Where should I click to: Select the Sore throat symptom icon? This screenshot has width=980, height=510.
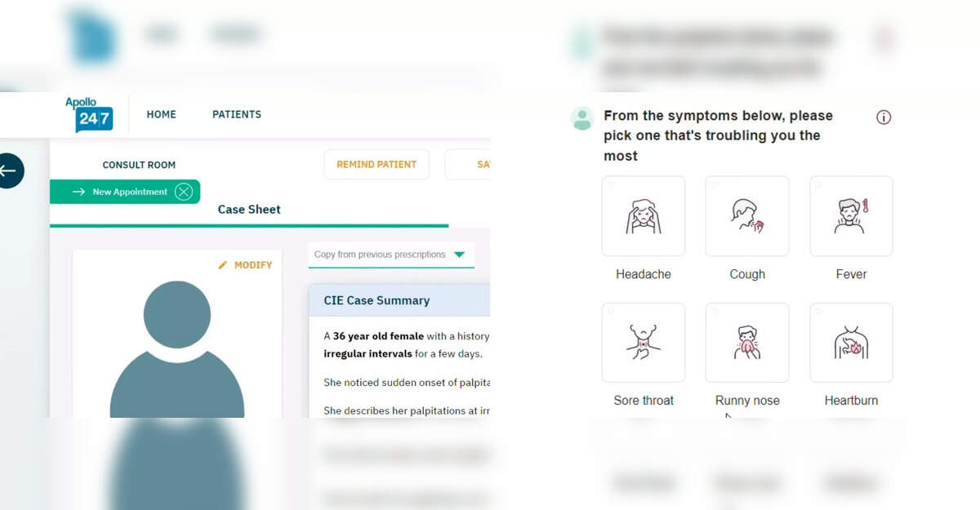644,343
